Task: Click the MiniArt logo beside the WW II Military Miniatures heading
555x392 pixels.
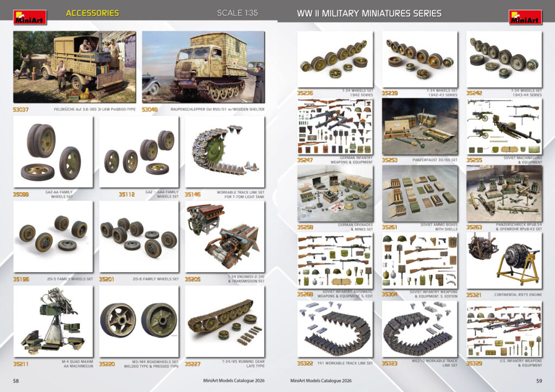Action: 525,17
